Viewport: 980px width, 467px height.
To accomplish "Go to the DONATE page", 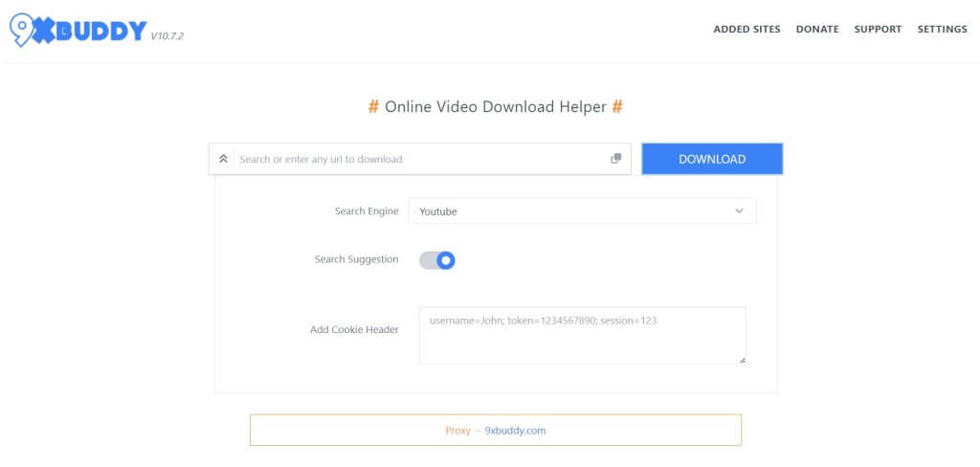I will [817, 30].
